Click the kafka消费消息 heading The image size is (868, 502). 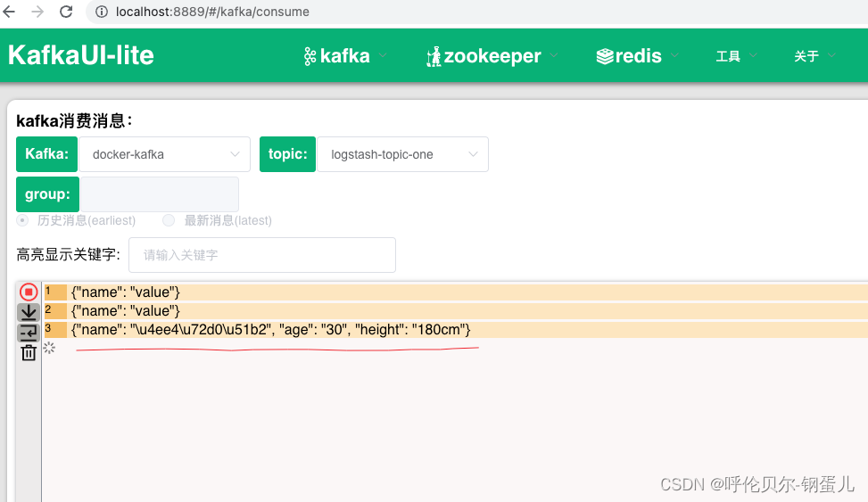pos(75,120)
